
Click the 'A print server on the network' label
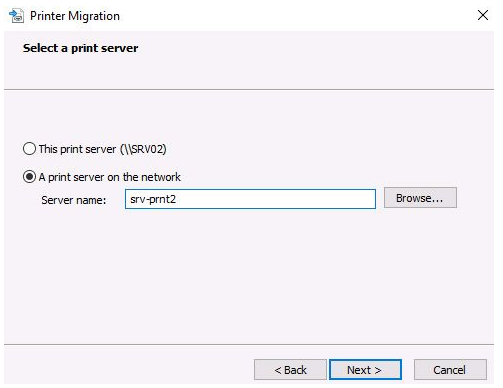pos(110,177)
